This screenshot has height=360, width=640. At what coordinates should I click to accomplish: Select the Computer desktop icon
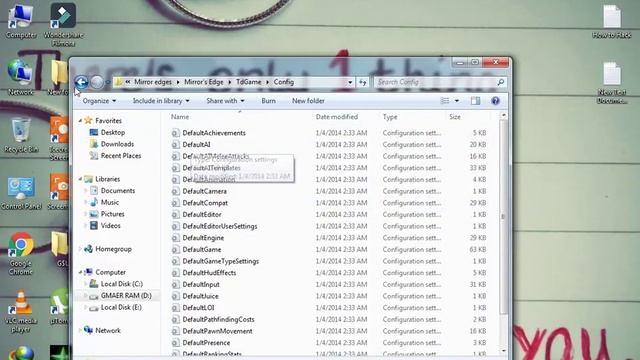point(21,21)
